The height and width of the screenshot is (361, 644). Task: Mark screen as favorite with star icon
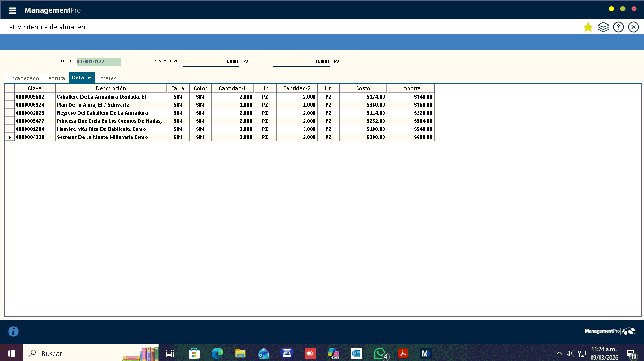point(588,27)
